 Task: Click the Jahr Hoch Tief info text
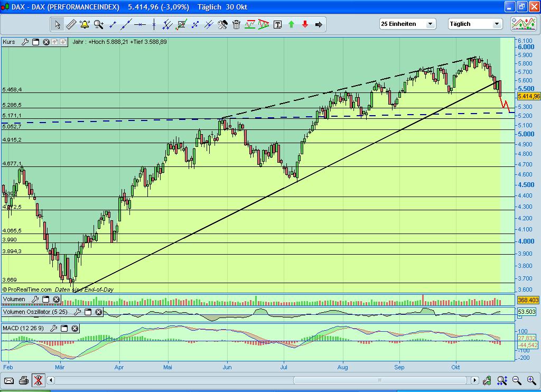coord(120,42)
